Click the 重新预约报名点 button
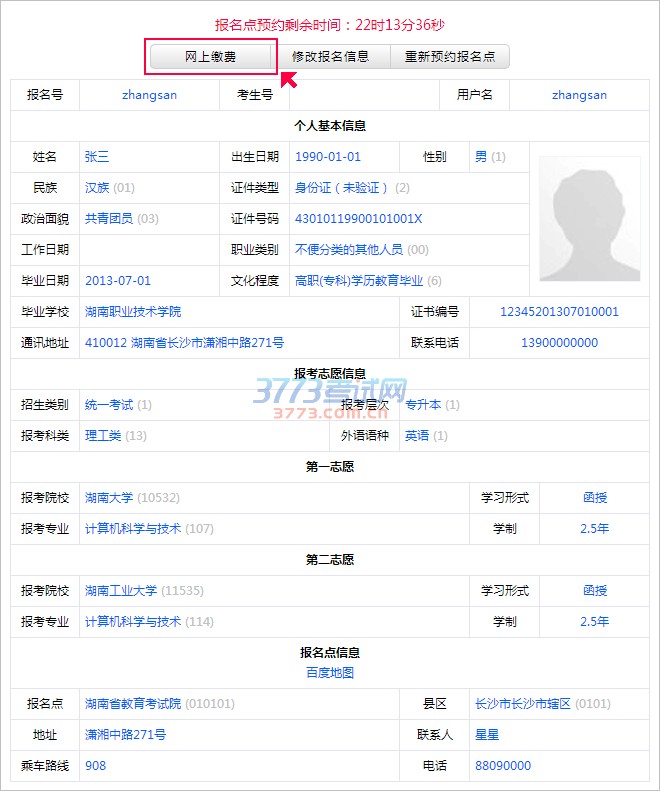Viewport: 660px width, 791px height. pos(450,57)
